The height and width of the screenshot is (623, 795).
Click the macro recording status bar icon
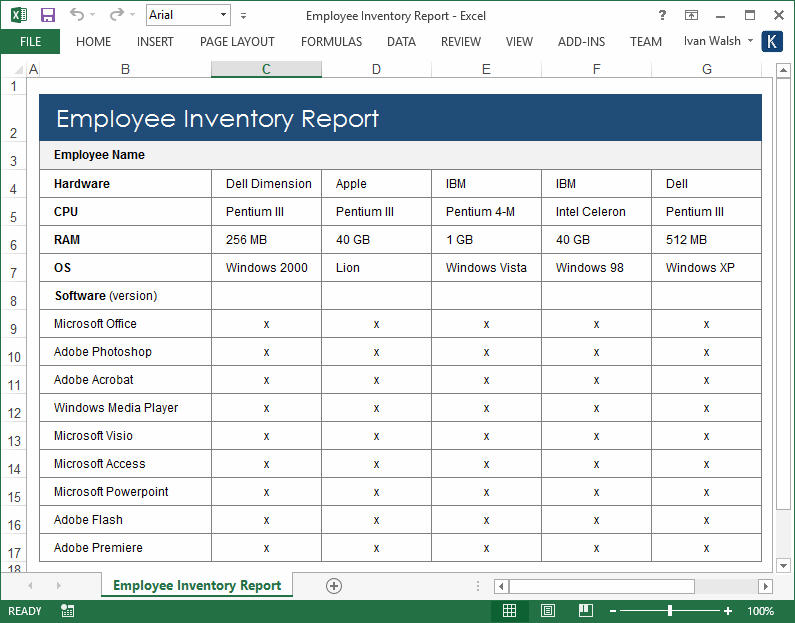67,611
